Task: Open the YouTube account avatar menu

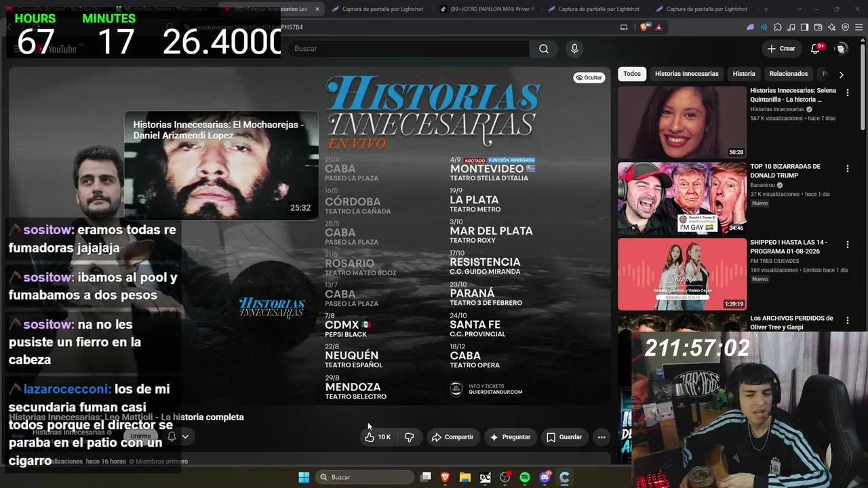Action: pos(842,48)
